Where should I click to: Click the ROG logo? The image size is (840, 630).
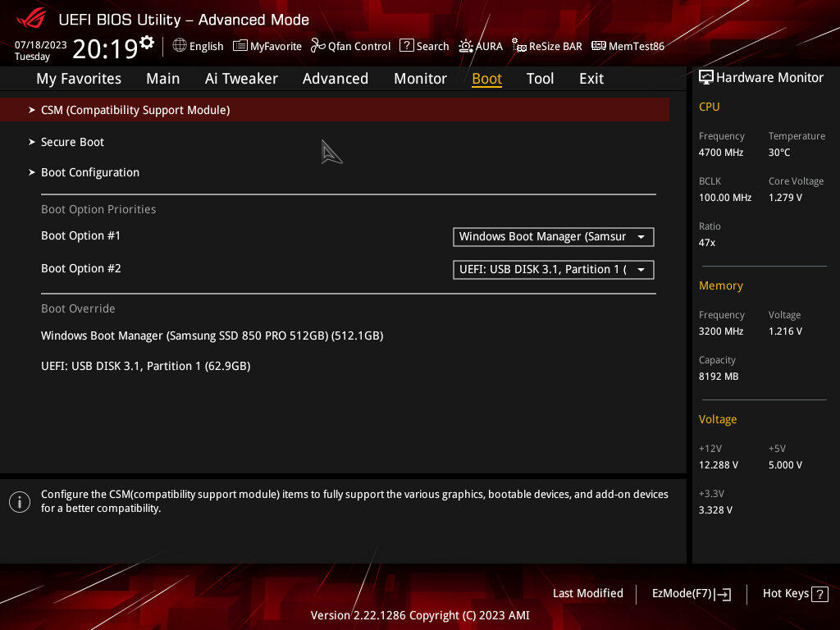coord(31,19)
